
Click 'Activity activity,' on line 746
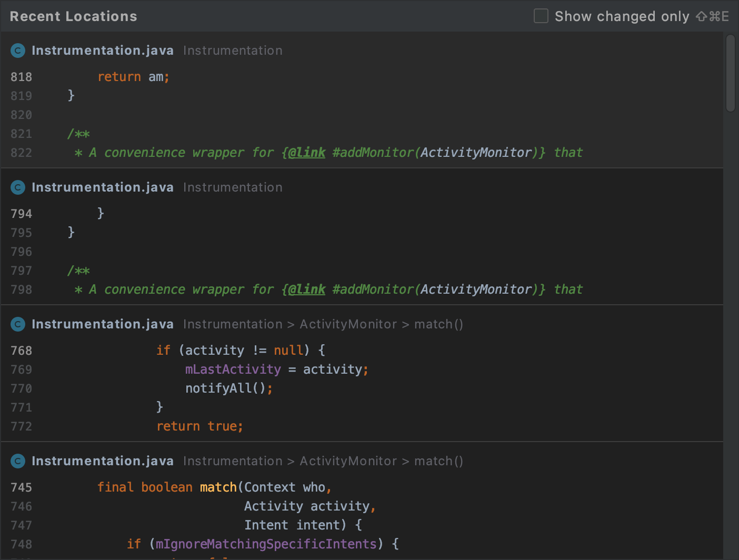(310, 506)
